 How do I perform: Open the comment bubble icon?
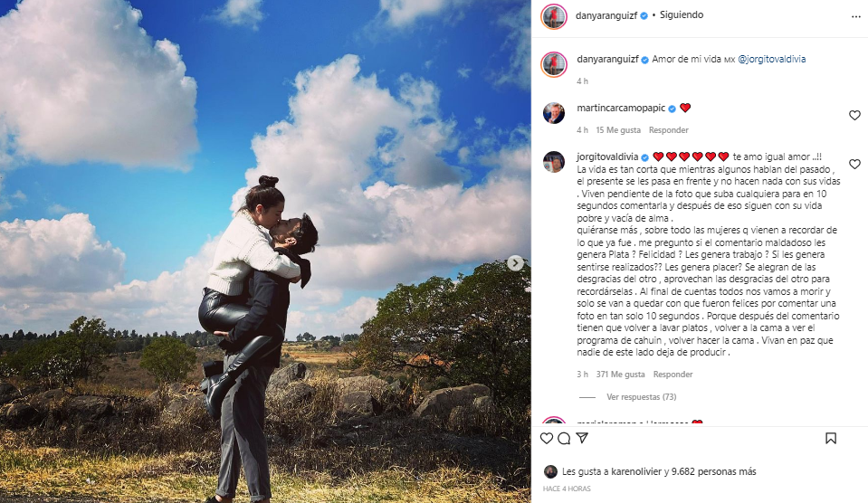click(x=564, y=438)
